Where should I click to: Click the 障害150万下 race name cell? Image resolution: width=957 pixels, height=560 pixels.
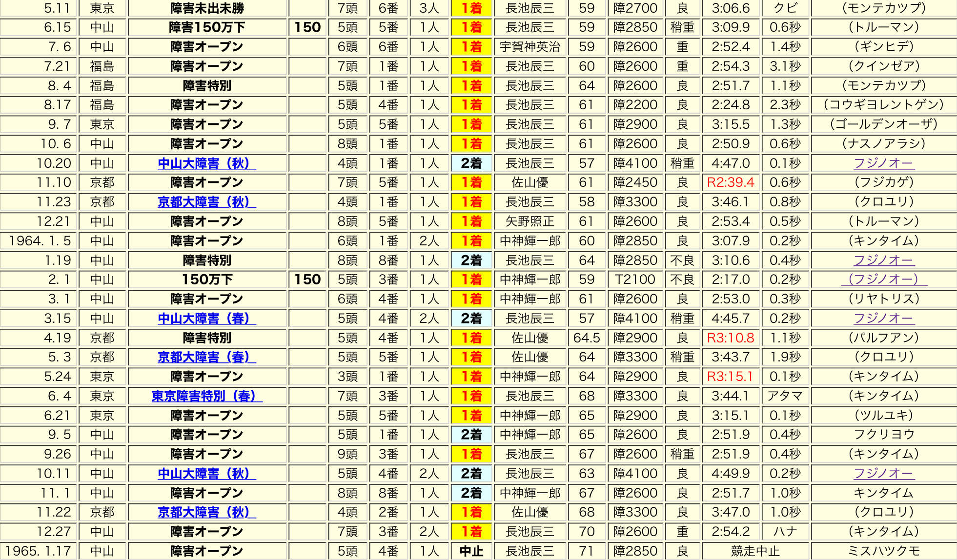coord(207,27)
